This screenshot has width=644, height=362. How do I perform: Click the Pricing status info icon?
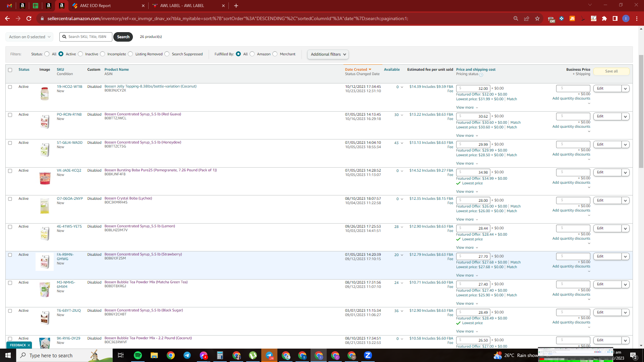pyautogui.click(x=481, y=75)
